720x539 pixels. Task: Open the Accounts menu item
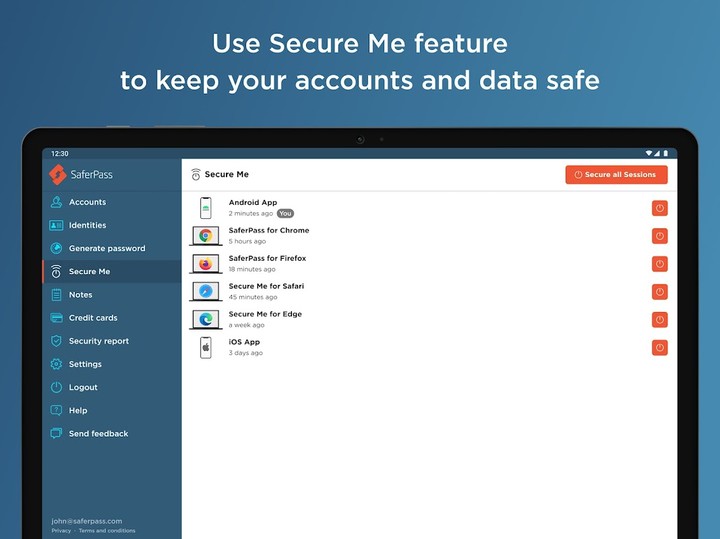(x=112, y=202)
